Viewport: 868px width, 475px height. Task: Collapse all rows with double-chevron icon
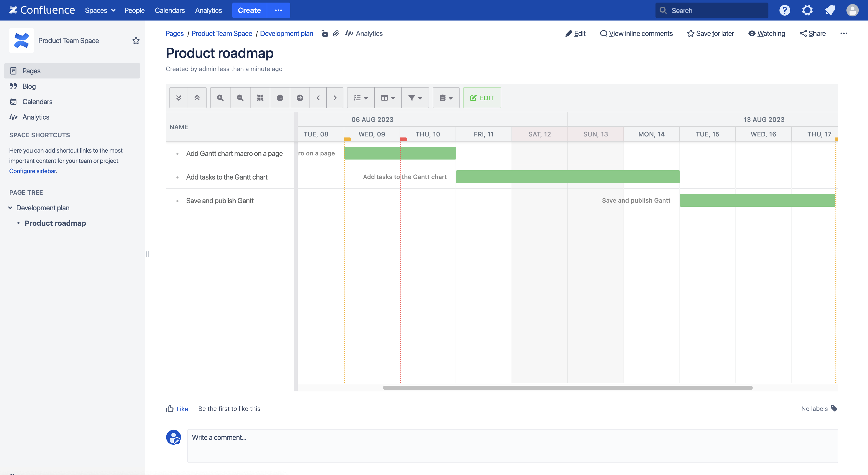coord(197,98)
